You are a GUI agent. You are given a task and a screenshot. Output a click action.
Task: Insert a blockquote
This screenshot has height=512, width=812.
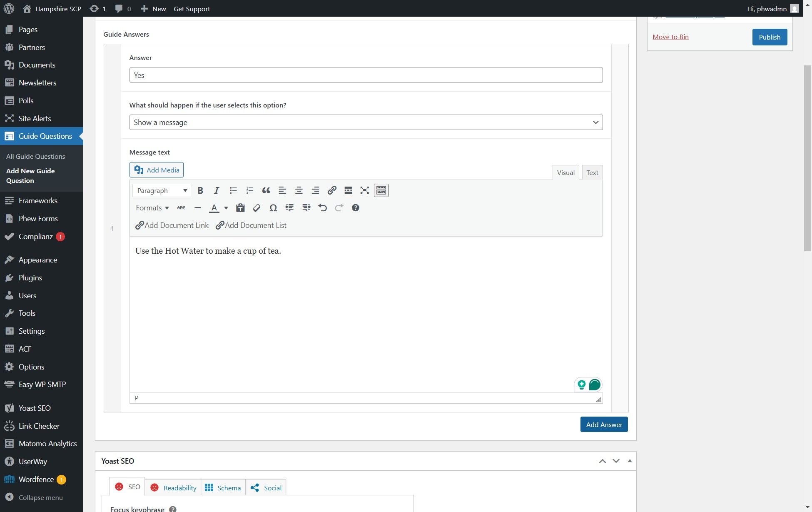pyautogui.click(x=266, y=190)
